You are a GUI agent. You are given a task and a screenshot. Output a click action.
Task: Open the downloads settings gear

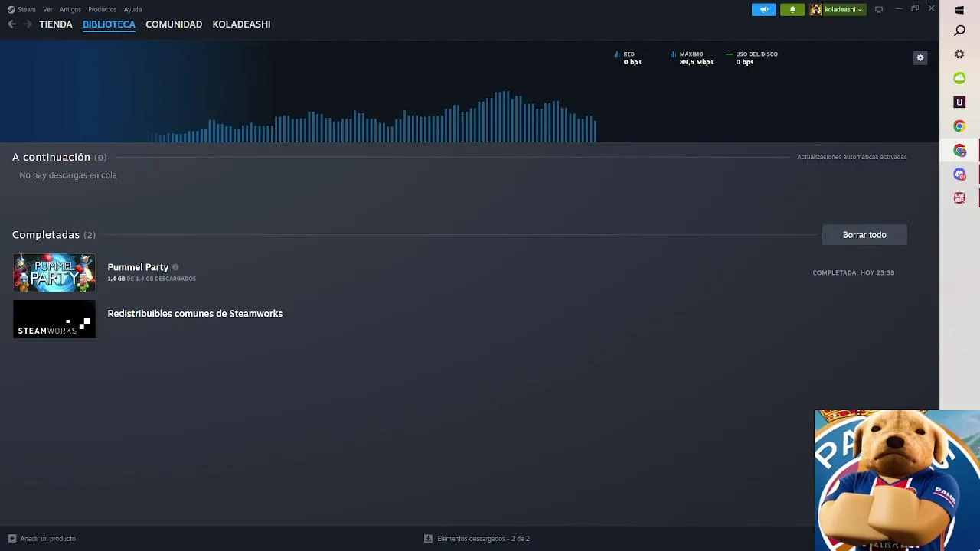(x=920, y=57)
